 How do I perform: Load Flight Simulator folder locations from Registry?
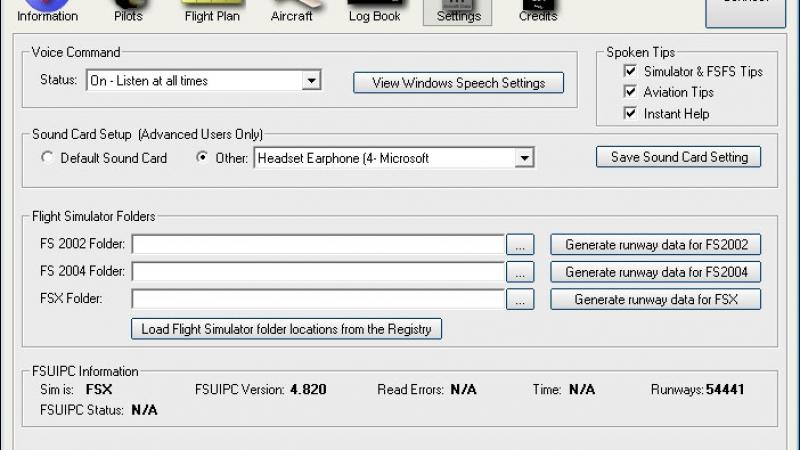tap(286, 329)
